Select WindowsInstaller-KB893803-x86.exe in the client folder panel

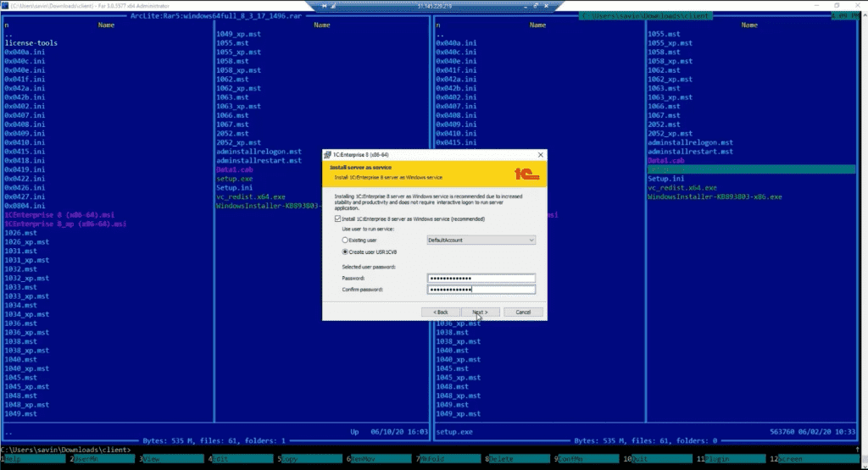pos(715,196)
